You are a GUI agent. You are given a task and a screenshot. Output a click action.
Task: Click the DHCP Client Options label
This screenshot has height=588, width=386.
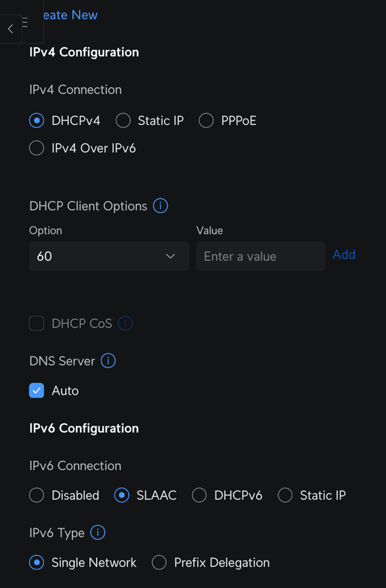pos(88,206)
